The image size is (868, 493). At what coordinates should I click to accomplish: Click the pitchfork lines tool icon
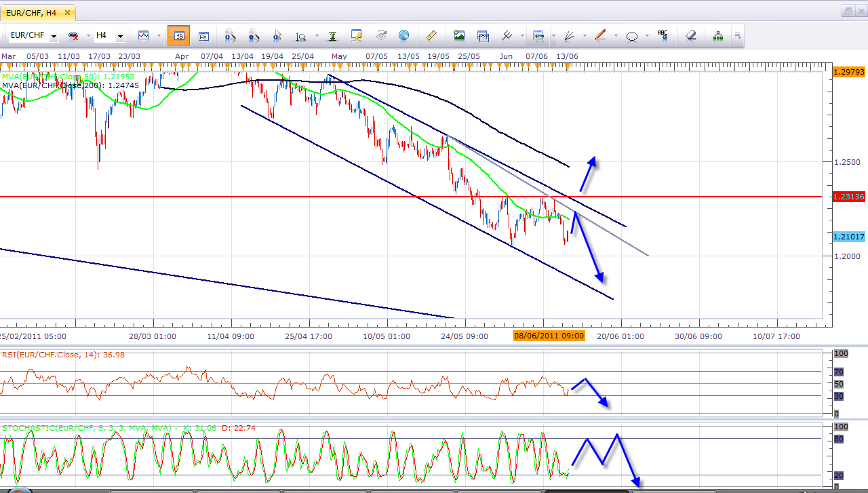coord(507,35)
